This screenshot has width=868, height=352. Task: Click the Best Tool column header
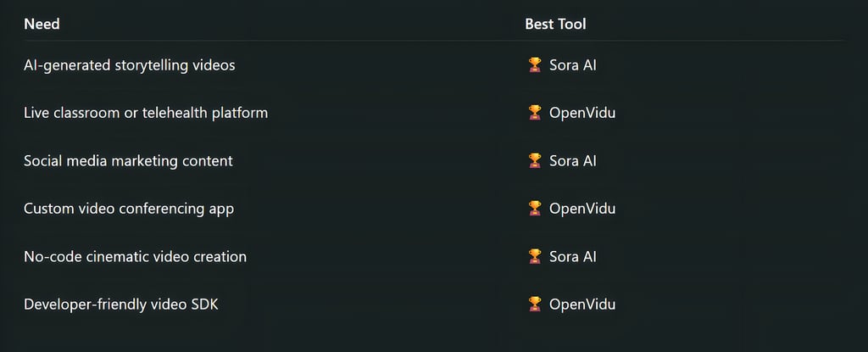(x=555, y=25)
